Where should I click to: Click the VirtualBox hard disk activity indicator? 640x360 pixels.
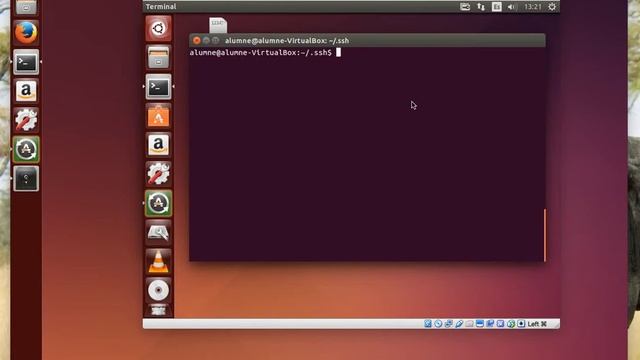click(x=428, y=324)
